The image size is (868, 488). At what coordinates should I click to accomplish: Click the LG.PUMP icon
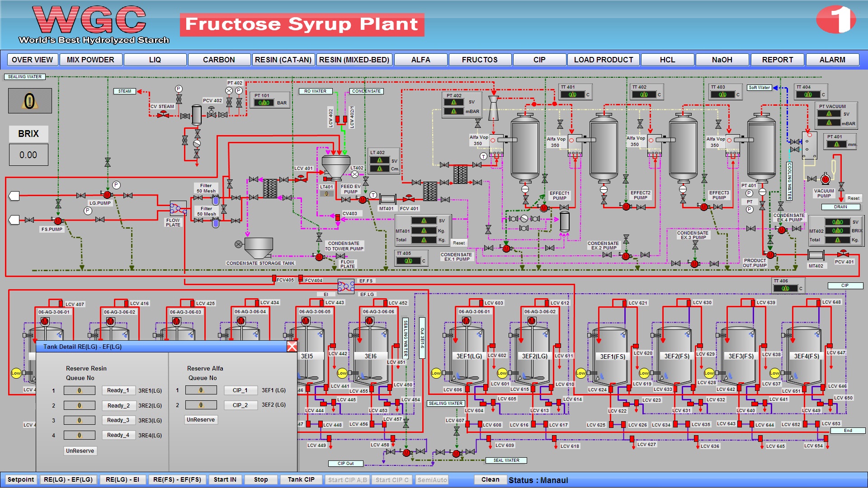point(107,195)
